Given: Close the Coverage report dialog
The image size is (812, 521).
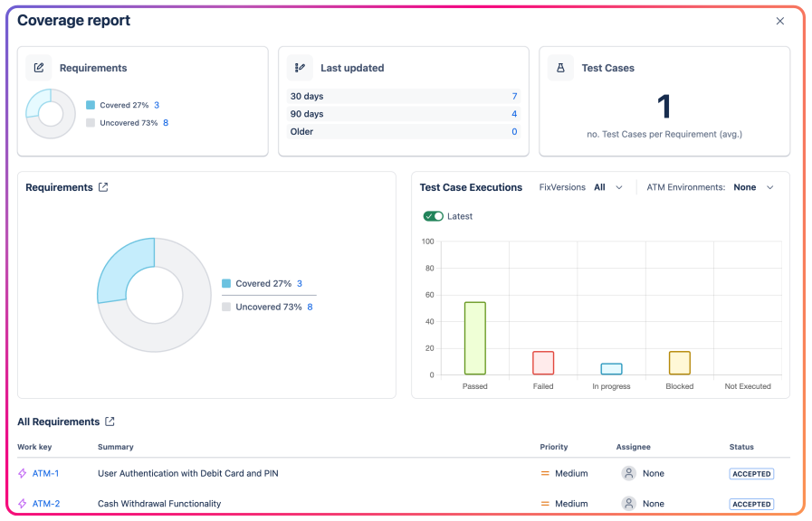Looking at the screenshot, I should pyautogui.click(x=780, y=21).
